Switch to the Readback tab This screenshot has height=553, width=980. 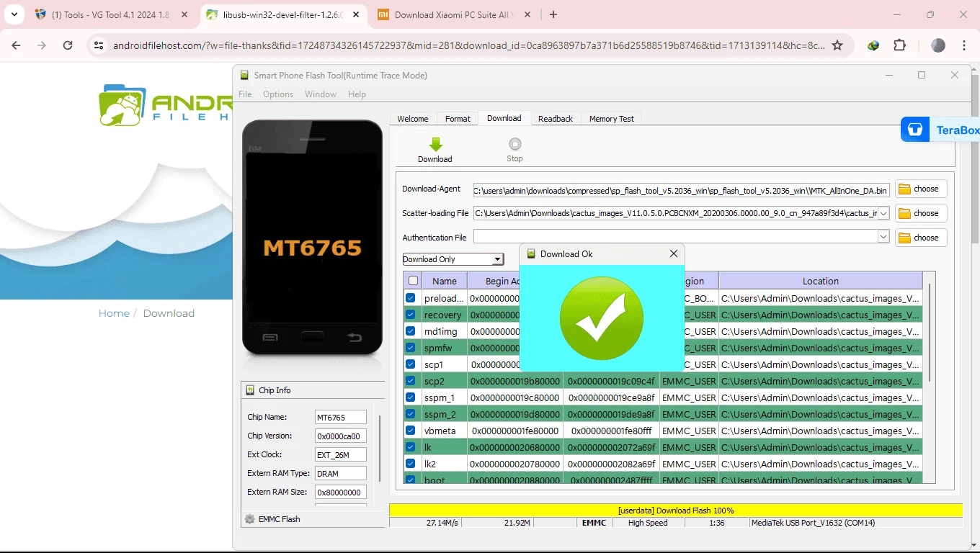[x=556, y=119]
